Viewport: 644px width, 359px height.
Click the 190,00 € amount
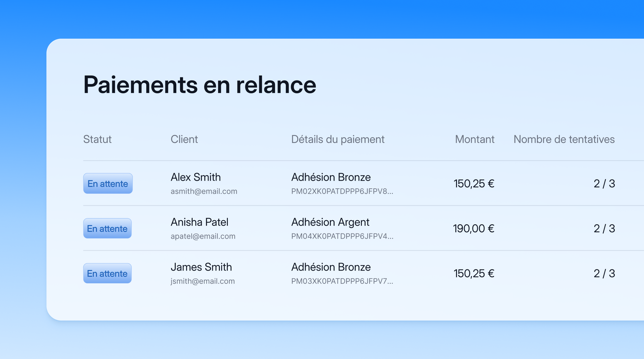pyautogui.click(x=474, y=228)
